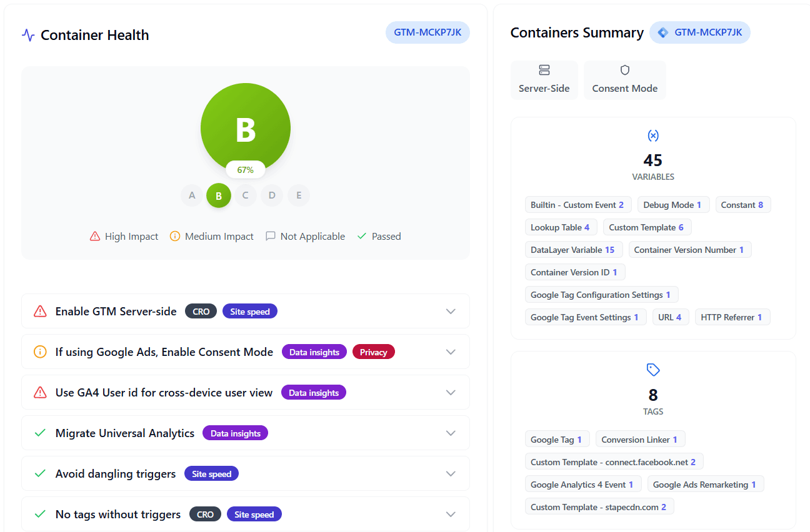Click the variables (x) icon above 45
The height and width of the screenshot is (532, 810).
point(653,135)
